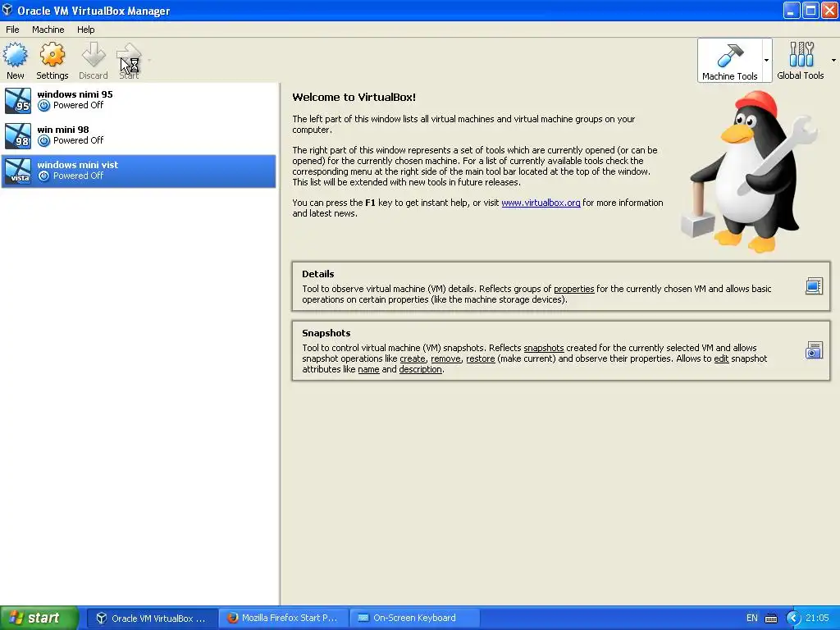The image size is (840, 630).
Task: Click the description link in Snapshots
Action: [x=421, y=370]
